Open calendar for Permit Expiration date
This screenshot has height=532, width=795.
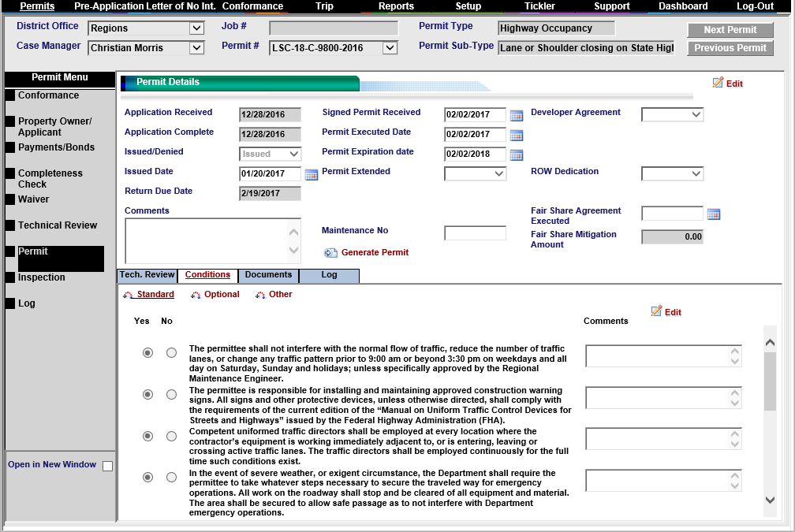pos(516,155)
